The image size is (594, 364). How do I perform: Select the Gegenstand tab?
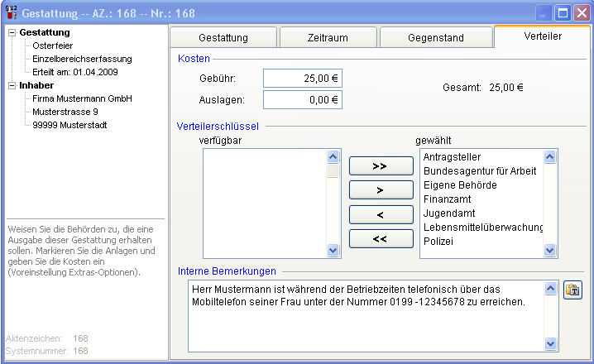click(x=436, y=38)
